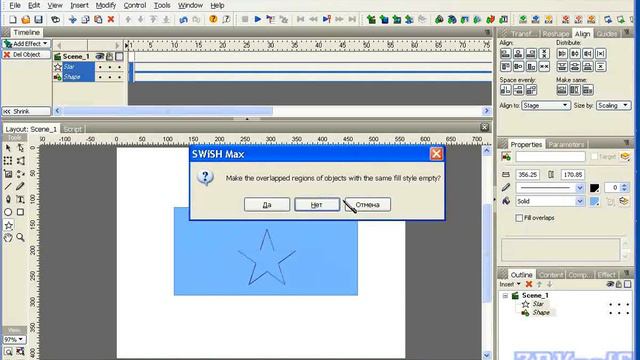Click the Shrink timeline button
640x360 pixels.
point(27,111)
